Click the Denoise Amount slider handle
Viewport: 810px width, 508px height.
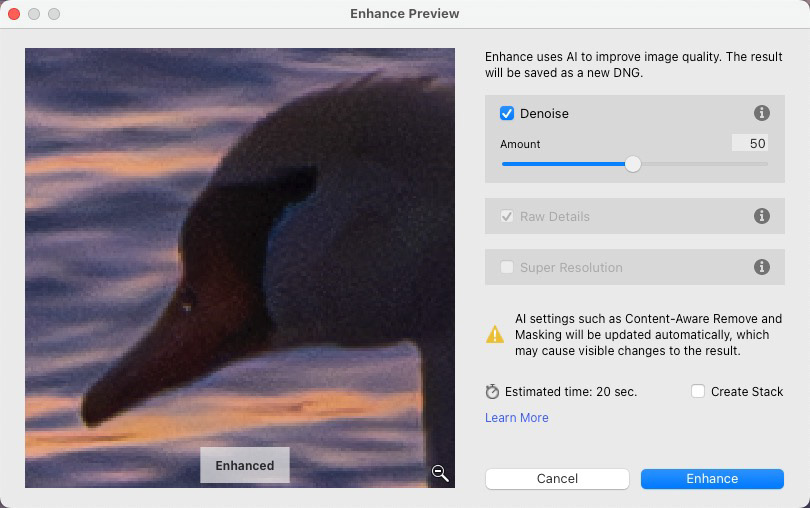pos(633,164)
